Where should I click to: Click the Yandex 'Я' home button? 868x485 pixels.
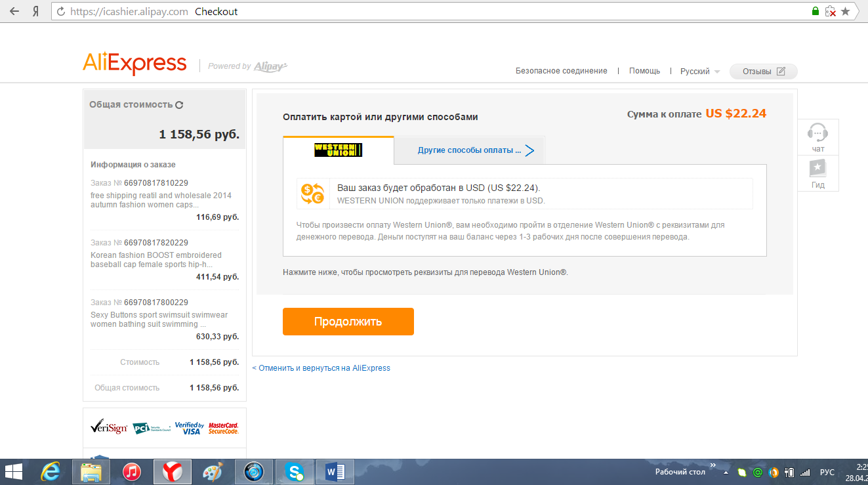coord(37,11)
